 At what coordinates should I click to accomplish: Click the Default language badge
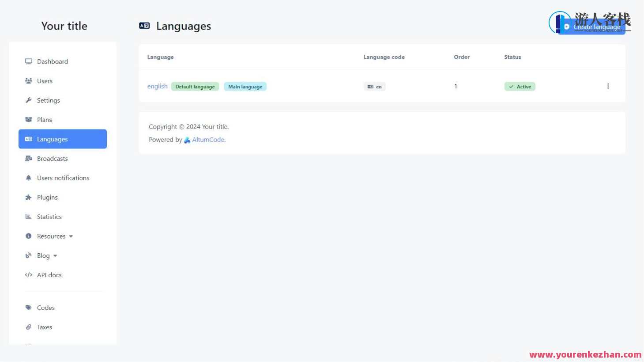pos(195,87)
